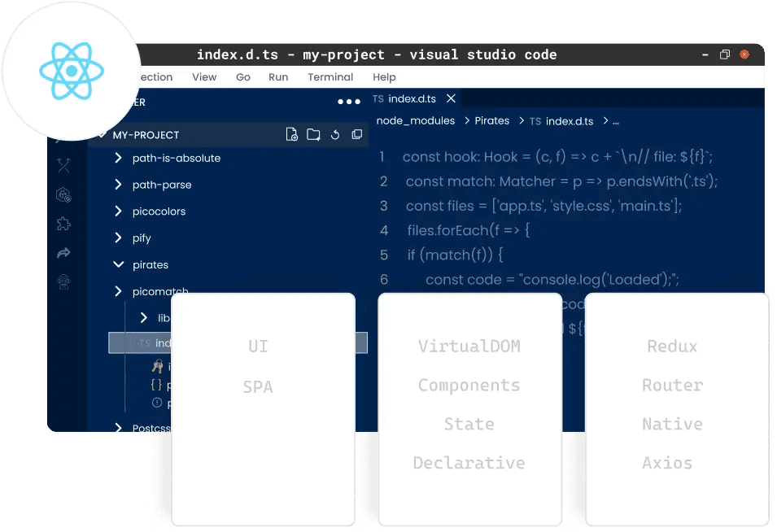The image size is (777, 532).
Task: Open the Extensions sidebar icon
Action: coord(63,224)
